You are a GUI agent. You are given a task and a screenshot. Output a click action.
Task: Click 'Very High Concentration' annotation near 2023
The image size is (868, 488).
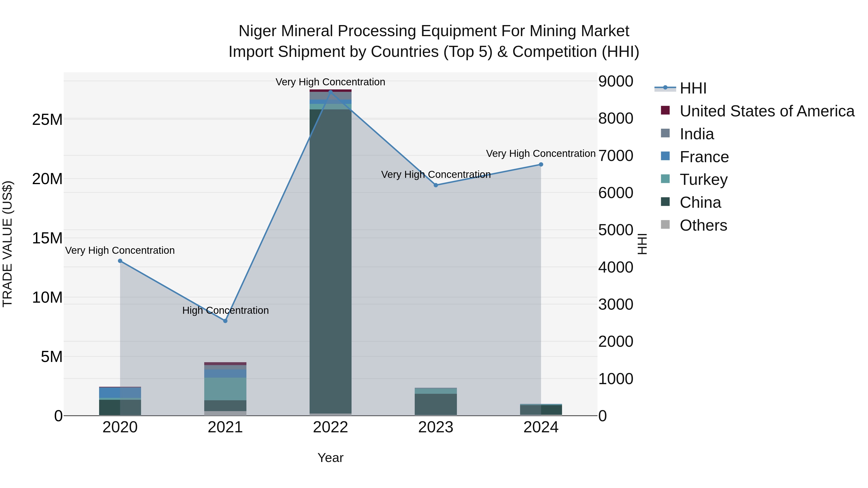click(x=436, y=174)
